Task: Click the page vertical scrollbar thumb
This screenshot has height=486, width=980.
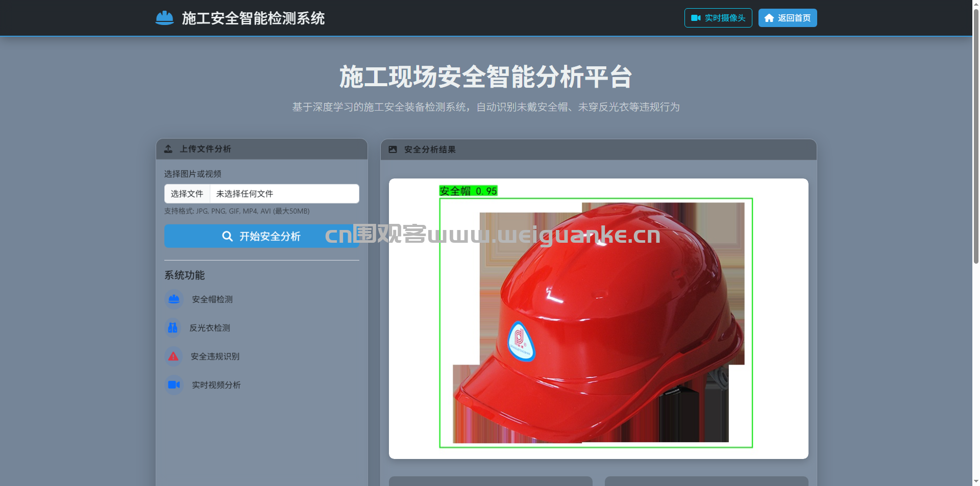Action: [975, 133]
